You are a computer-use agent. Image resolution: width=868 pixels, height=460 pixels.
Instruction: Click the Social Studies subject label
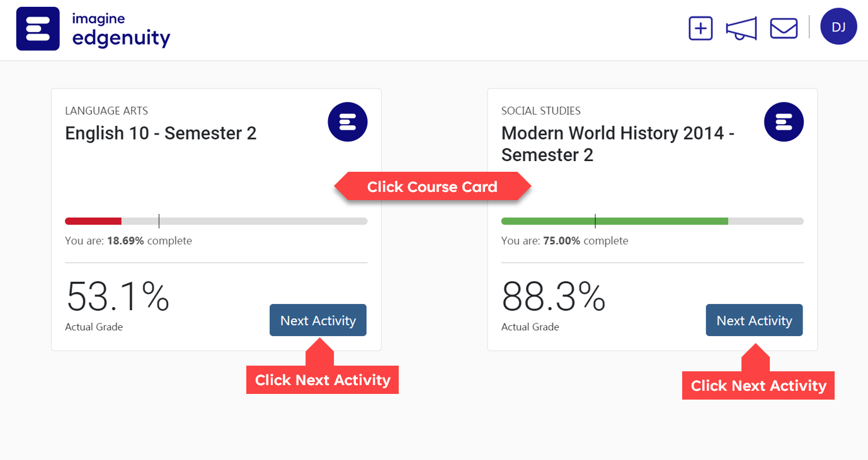541,111
